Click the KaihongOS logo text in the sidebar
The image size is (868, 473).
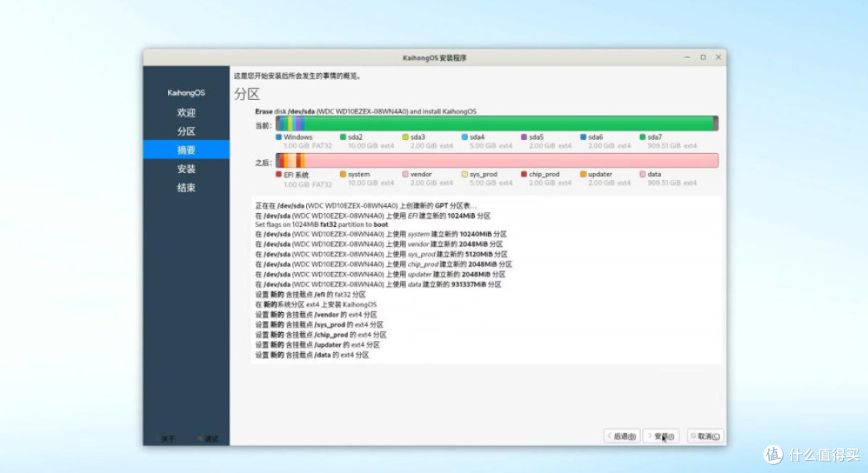(x=186, y=93)
